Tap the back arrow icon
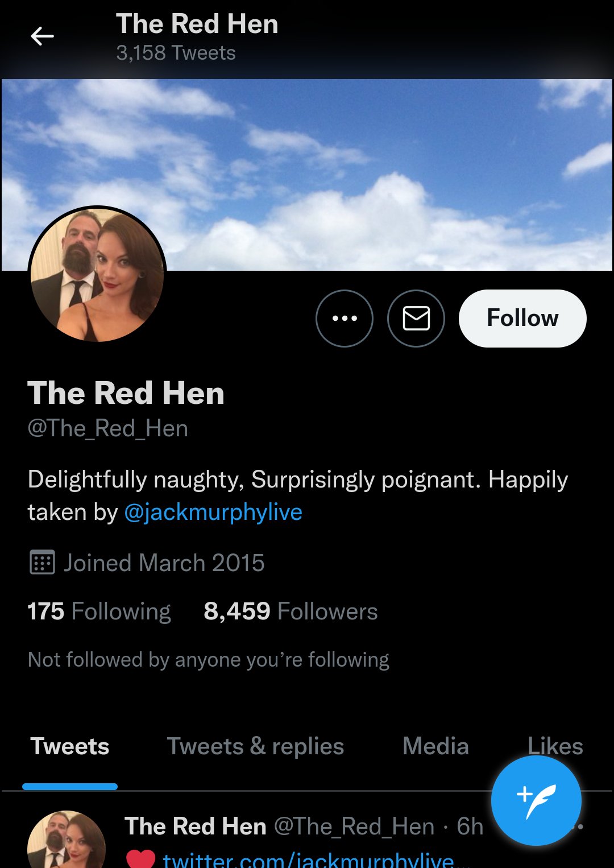Screen dimensions: 614x868 [x=42, y=36]
